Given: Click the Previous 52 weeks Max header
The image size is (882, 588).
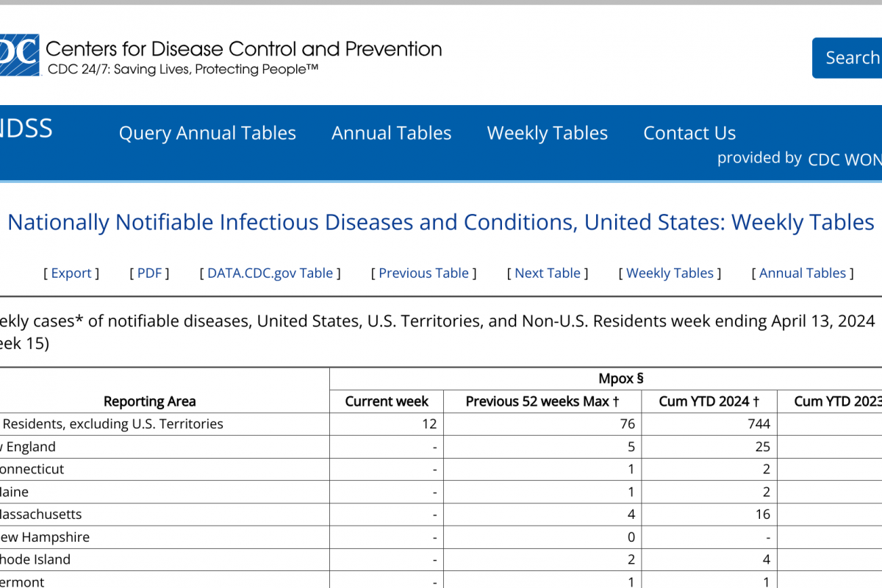Looking at the screenshot, I should pyautogui.click(x=542, y=401).
